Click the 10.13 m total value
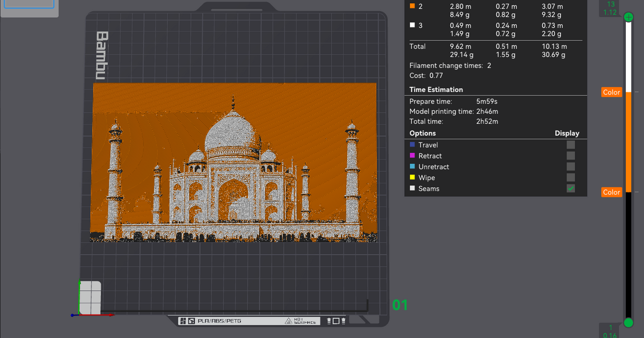Screen dimensions: 644x338 click(x=555, y=46)
